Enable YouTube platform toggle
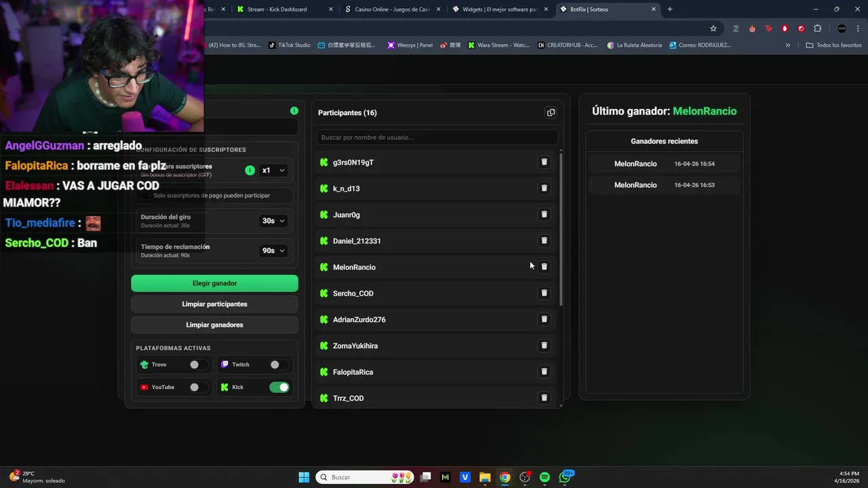 198,387
